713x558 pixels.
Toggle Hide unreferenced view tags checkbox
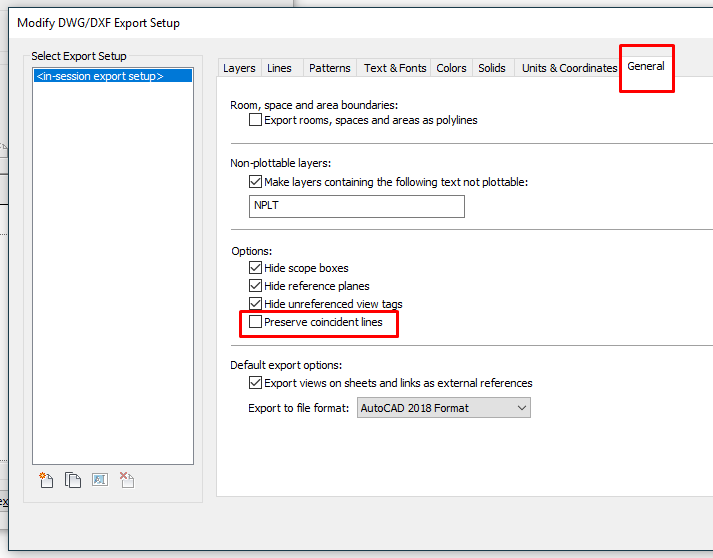(255, 303)
